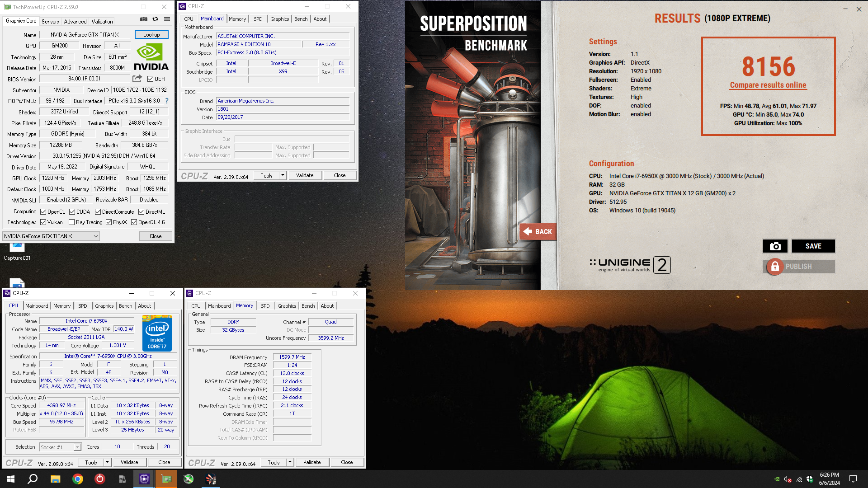Click the Close button in GPU-Z
The image size is (868, 488).
(156, 236)
